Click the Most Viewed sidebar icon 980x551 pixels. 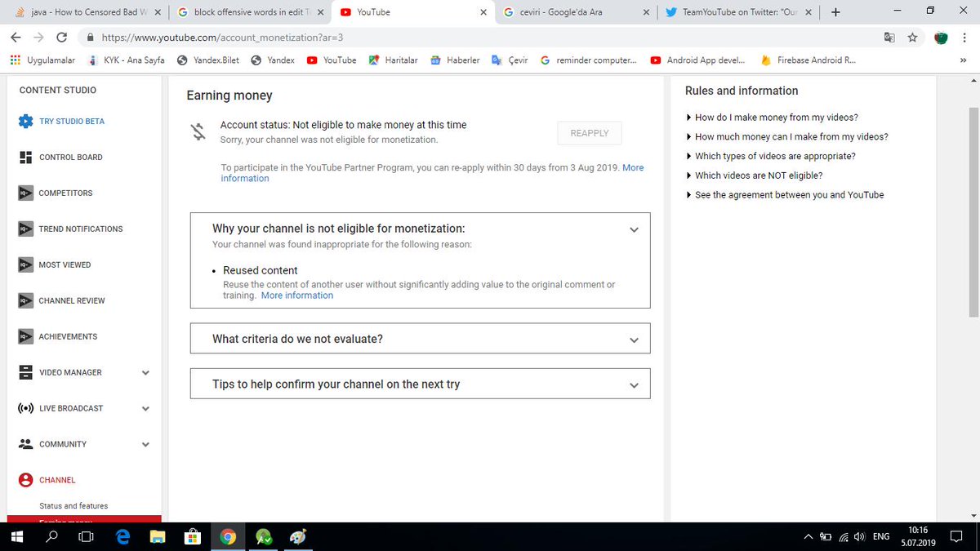(24, 265)
